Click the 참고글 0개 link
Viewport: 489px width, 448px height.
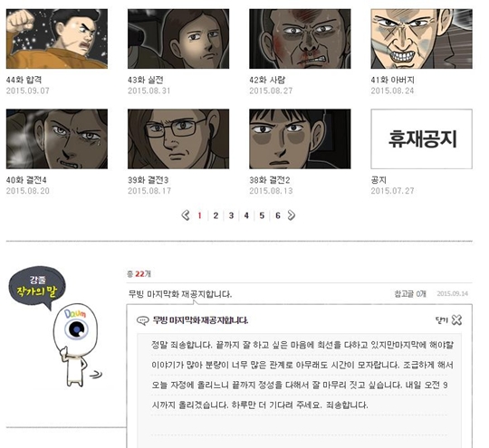click(410, 293)
